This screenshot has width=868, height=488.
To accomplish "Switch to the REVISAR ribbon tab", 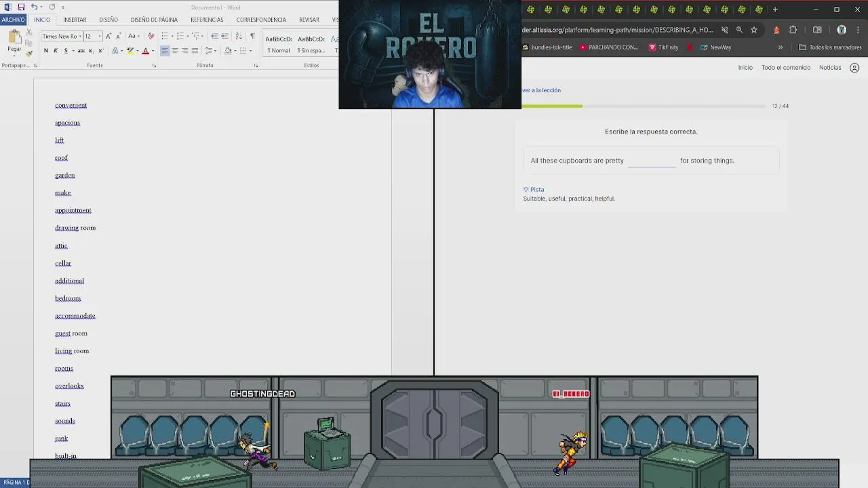I will (309, 20).
